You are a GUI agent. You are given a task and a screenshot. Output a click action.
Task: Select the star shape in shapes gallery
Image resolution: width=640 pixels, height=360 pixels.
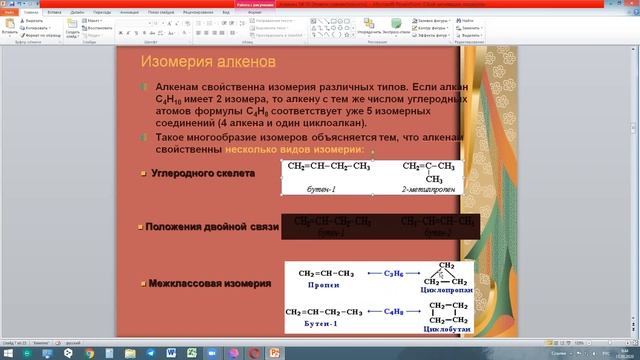click(347, 35)
